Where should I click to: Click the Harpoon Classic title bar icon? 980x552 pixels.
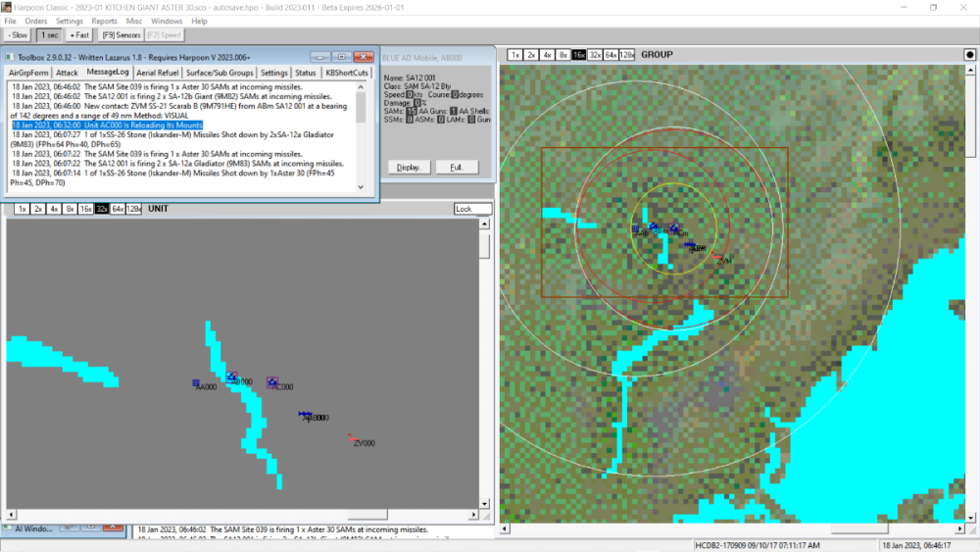point(6,7)
